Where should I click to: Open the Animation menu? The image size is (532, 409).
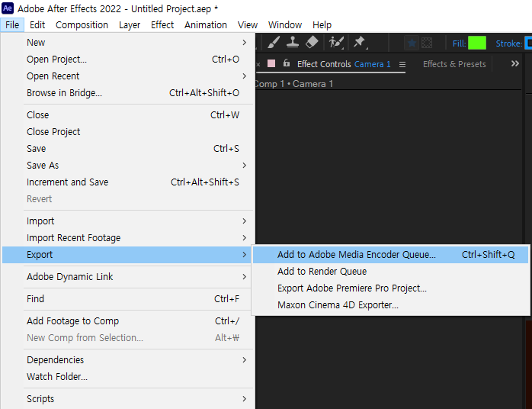click(206, 24)
